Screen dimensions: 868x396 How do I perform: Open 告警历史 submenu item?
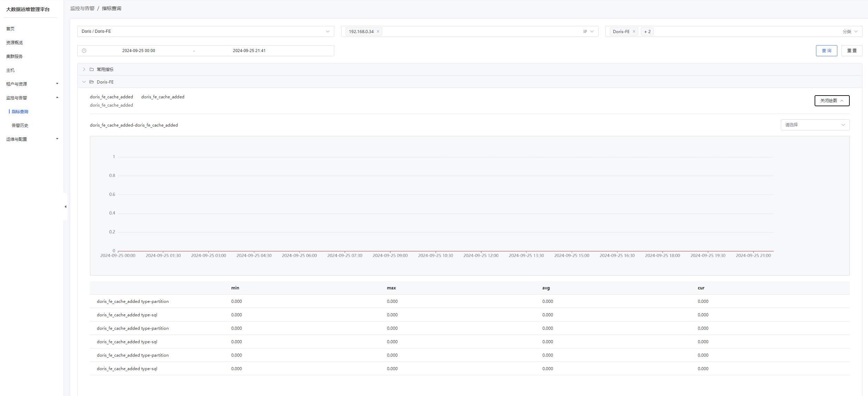(x=20, y=125)
